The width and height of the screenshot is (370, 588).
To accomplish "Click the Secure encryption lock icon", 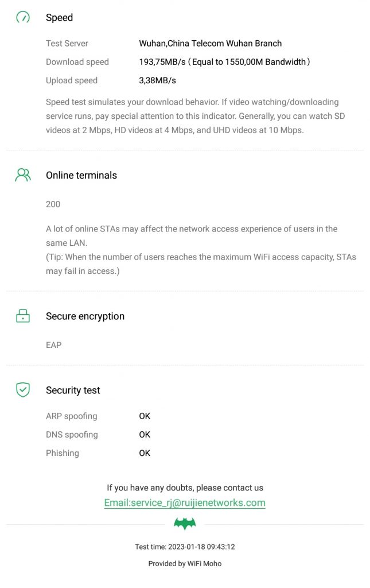I will (23, 316).
